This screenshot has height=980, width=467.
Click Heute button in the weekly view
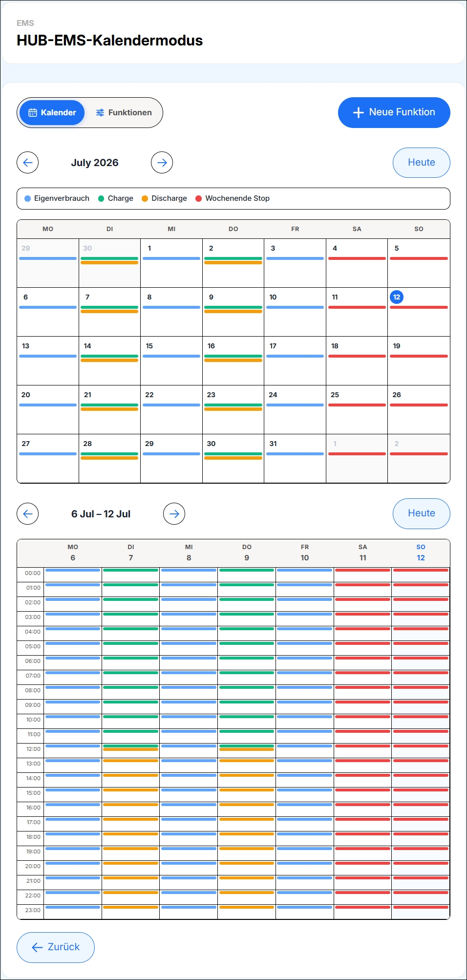coord(422,513)
